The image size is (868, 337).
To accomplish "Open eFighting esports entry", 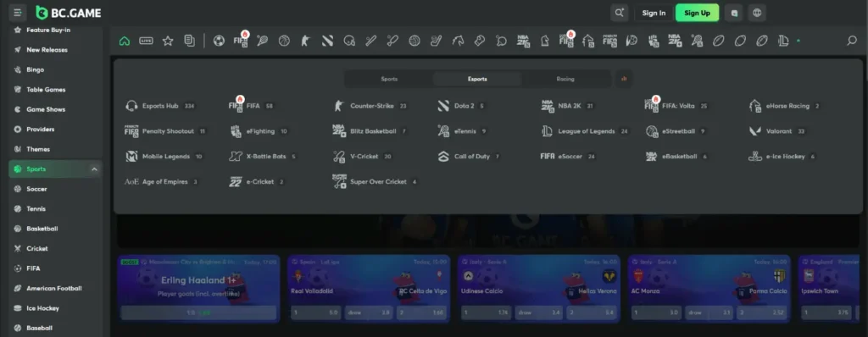I will click(259, 131).
